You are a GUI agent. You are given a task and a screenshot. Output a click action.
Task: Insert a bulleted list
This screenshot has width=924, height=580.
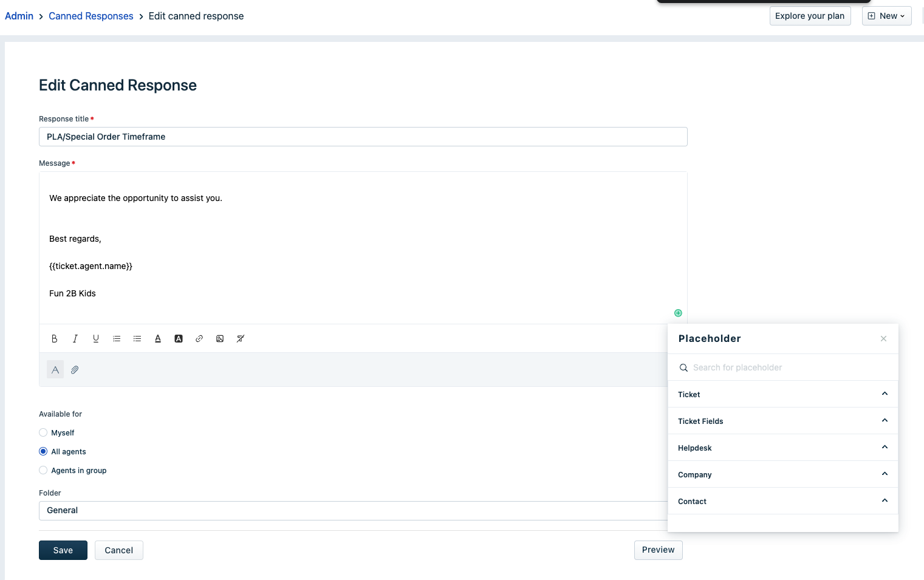point(137,339)
